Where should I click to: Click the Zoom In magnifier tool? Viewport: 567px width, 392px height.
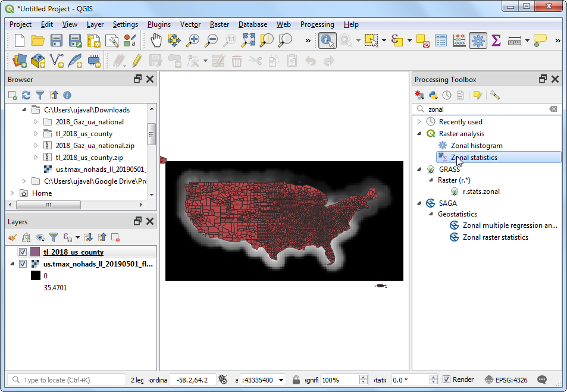click(x=193, y=40)
